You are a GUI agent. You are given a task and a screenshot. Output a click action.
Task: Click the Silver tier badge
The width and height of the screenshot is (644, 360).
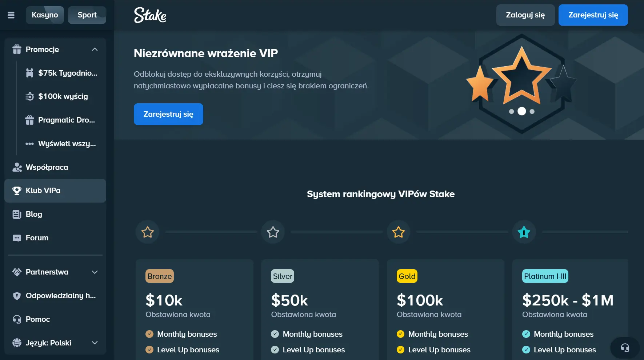coord(283,276)
